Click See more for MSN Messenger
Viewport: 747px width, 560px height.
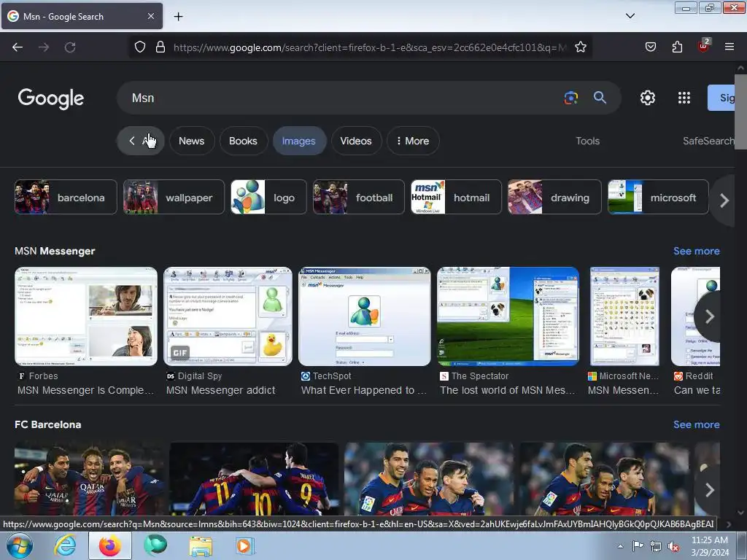696,251
